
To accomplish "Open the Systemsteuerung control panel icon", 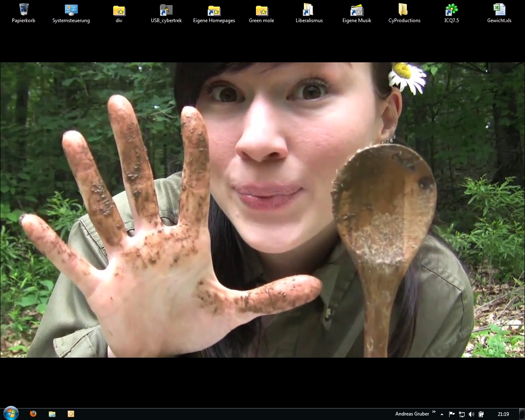I will (x=71, y=10).
